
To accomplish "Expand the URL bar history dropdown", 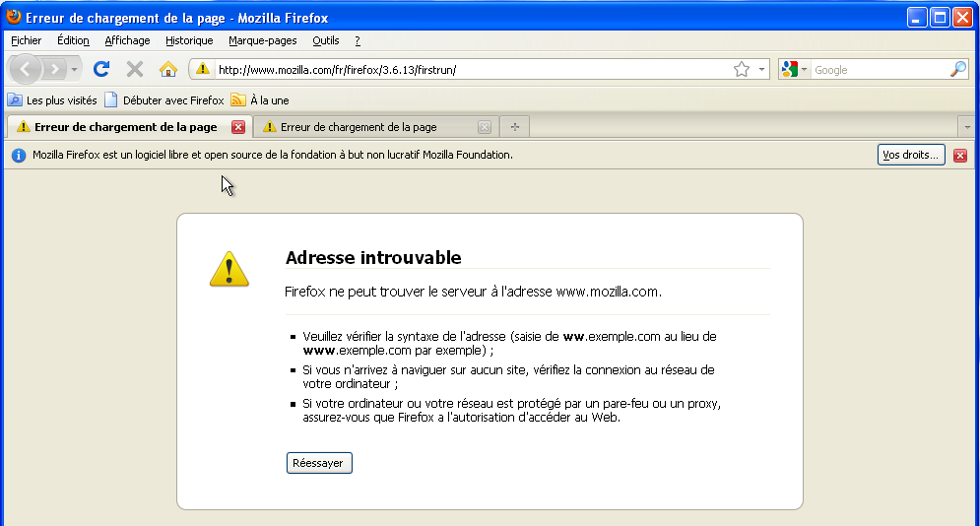I will pos(762,70).
